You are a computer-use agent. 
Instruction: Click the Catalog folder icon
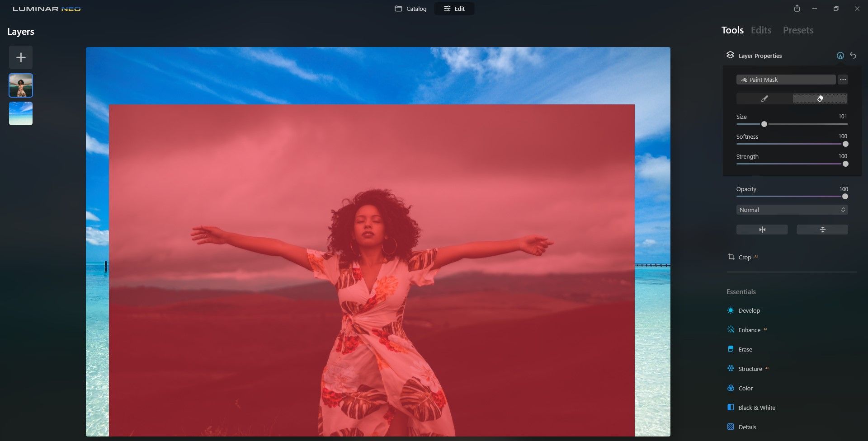[398, 9]
